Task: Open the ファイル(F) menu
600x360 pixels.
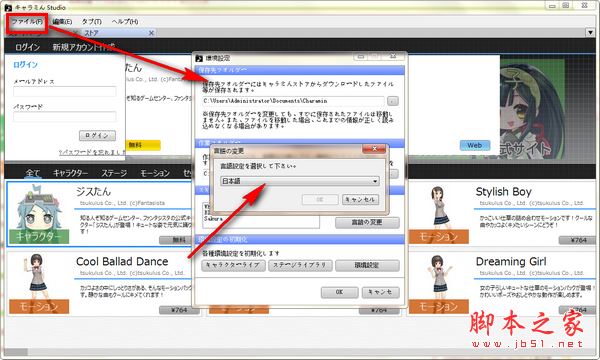Action: coord(27,22)
